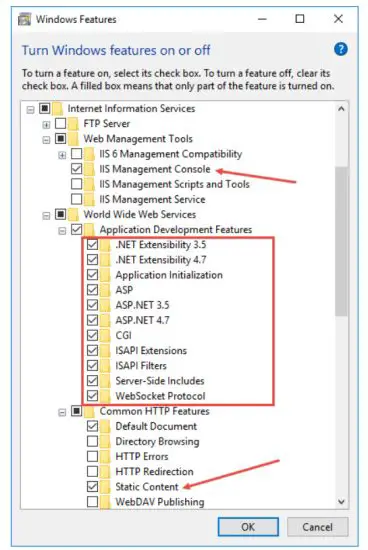
Task: Click the vertical scrollbar thumb
Action: [341, 241]
